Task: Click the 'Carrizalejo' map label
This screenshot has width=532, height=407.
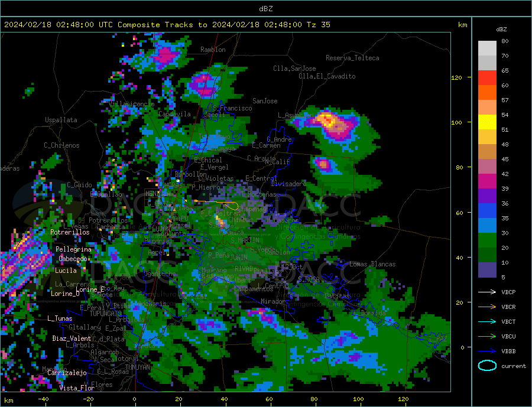Action: (x=67, y=373)
